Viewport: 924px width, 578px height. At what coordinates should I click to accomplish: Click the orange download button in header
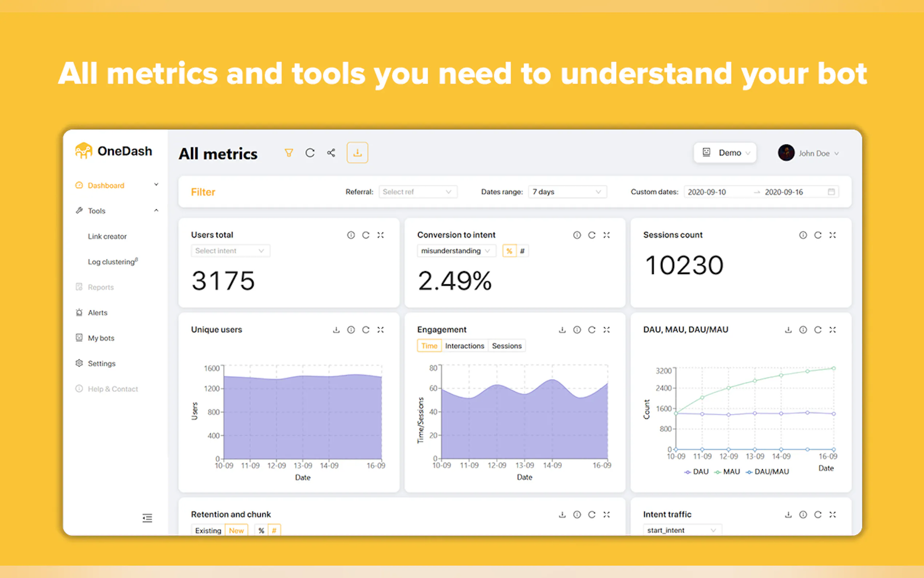[x=357, y=153]
